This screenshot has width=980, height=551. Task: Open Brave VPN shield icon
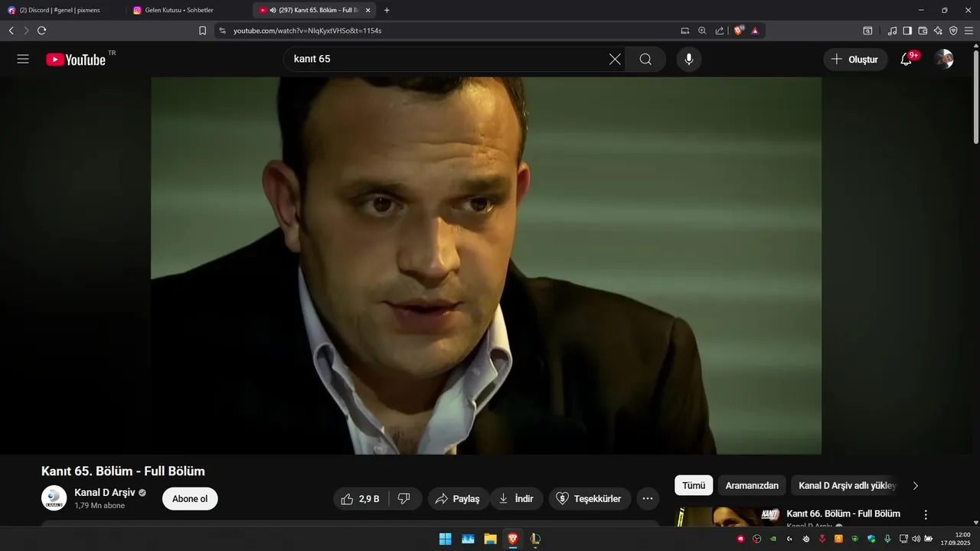click(953, 31)
